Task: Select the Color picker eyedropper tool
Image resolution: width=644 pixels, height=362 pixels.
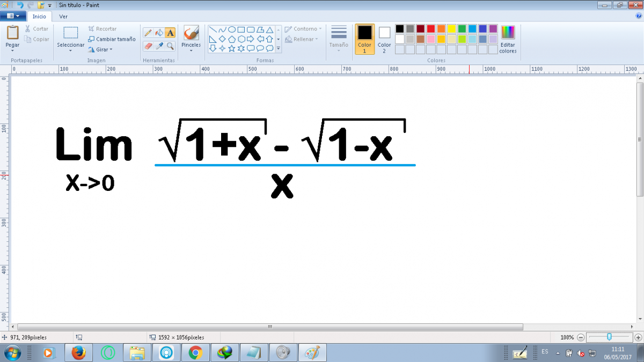Action: point(159,47)
